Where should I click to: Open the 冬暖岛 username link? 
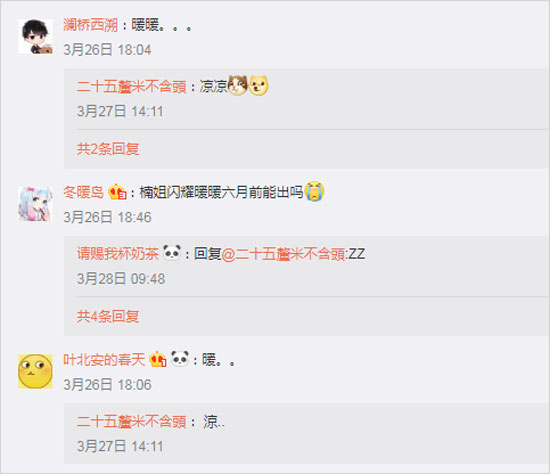(x=83, y=192)
